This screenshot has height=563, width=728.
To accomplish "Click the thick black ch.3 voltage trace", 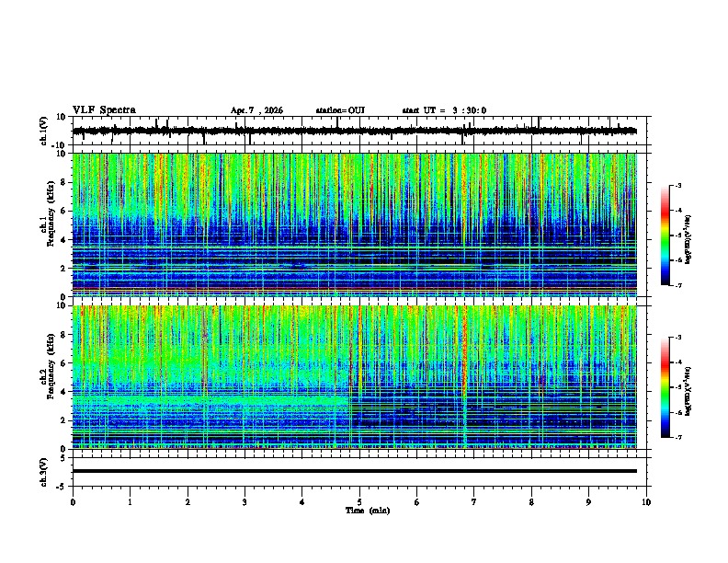I will pyautogui.click(x=355, y=471).
